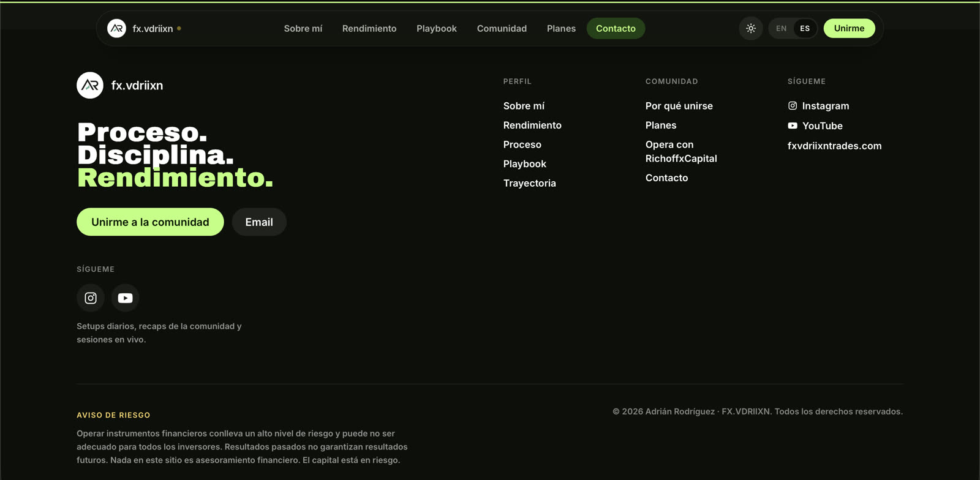Toggle light theme with sun icon
The height and width of the screenshot is (480, 980).
(751, 28)
